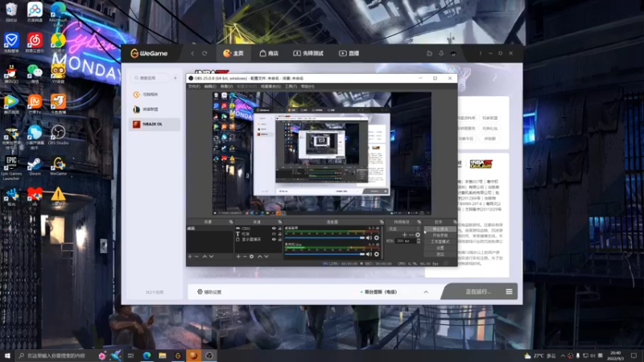Screen dimensions: 644x362
Task: Toggle the lock on the display capture source
Action: (x=279, y=239)
